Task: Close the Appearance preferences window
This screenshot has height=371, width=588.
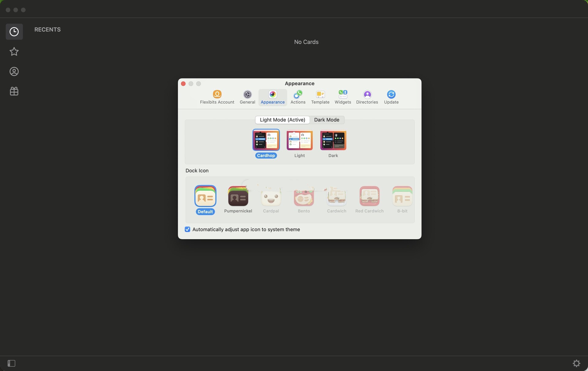Action: pyautogui.click(x=183, y=84)
